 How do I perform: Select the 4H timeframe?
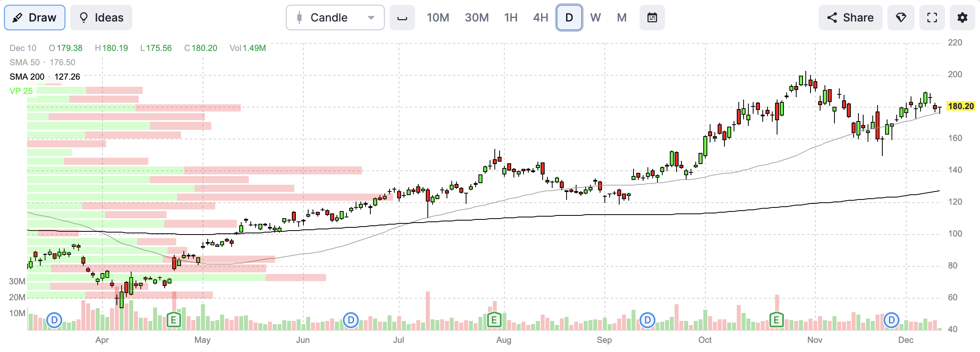(541, 18)
